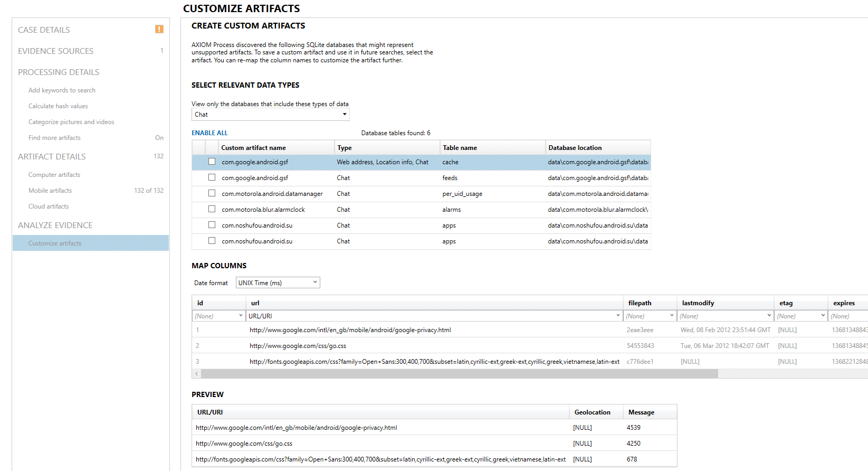The height and width of the screenshot is (471, 868).
Task: Open Calculate hash values
Action: [x=58, y=106]
